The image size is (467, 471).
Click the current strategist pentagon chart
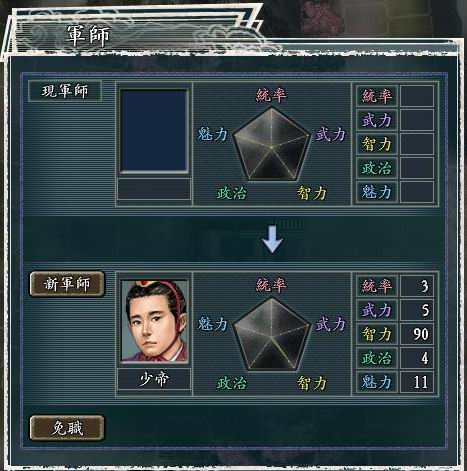(x=272, y=144)
